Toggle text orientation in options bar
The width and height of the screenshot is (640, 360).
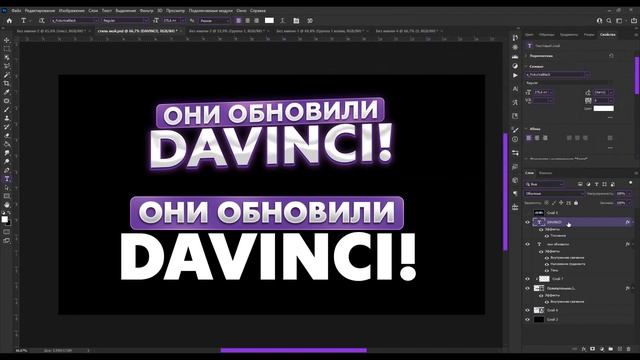click(x=42, y=20)
